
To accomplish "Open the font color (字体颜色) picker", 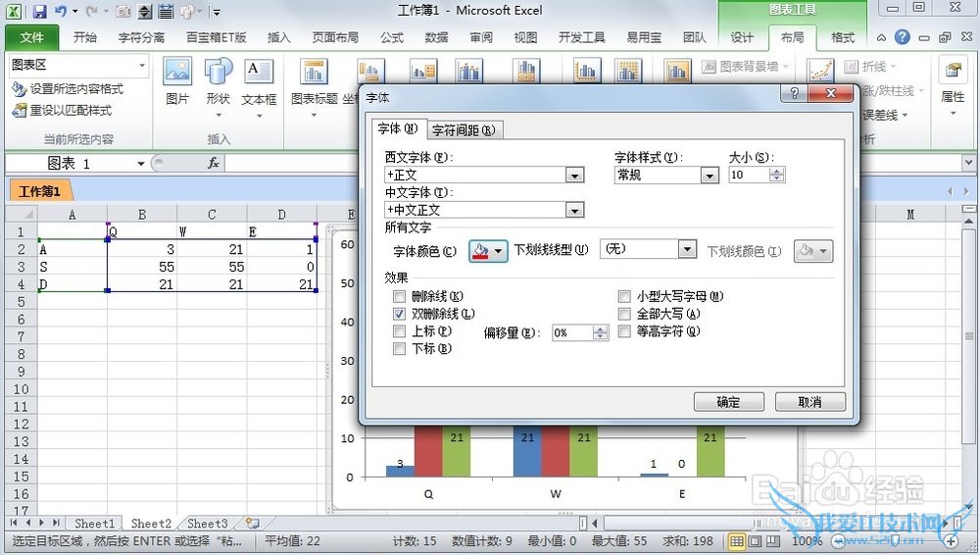I will (488, 251).
